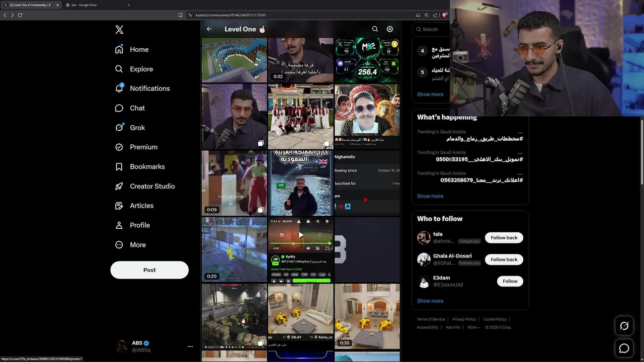This screenshot has width=644, height=362.
Task: Open the 0:09 video thumbnail
Action: [x=234, y=183]
